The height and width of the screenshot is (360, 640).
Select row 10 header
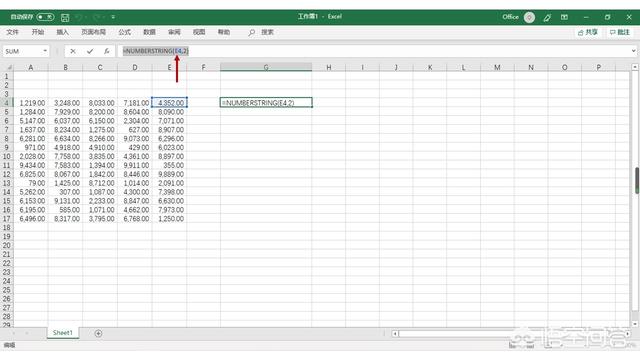click(x=7, y=156)
